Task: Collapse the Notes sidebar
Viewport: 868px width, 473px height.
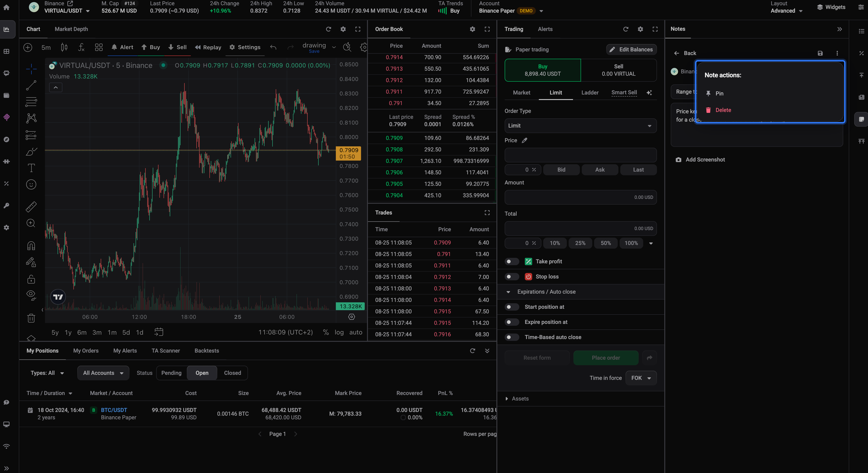Action: [840, 29]
